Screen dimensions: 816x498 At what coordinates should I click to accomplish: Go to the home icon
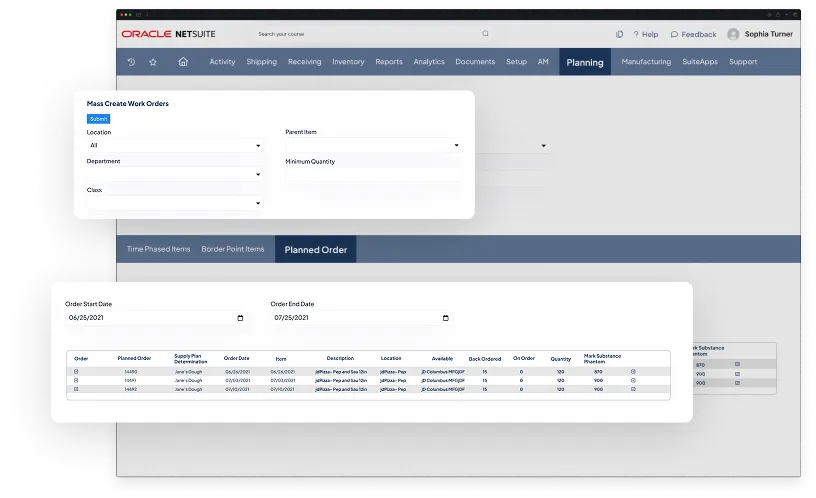pyautogui.click(x=182, y=62)
